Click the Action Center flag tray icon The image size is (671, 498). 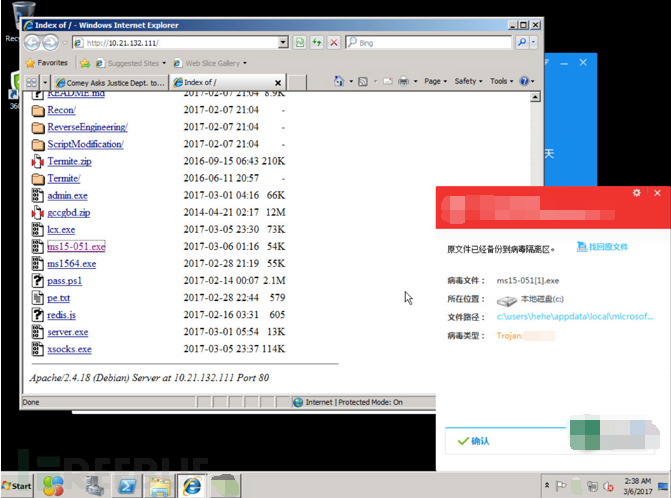pyautogui.click(x=561, y=486)
